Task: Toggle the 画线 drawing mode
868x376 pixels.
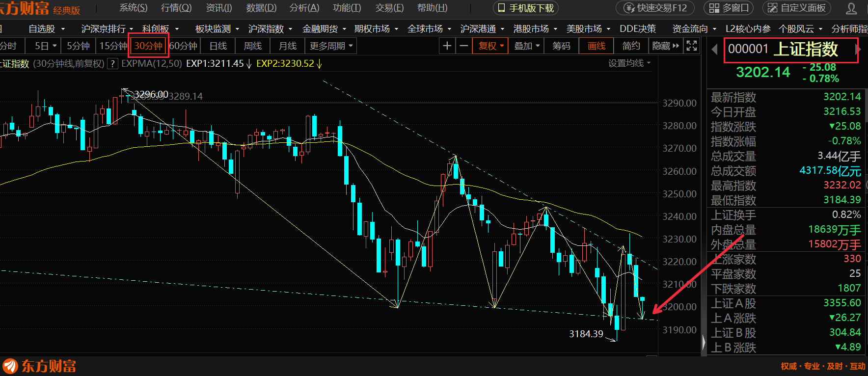Action: click(597, 46)
